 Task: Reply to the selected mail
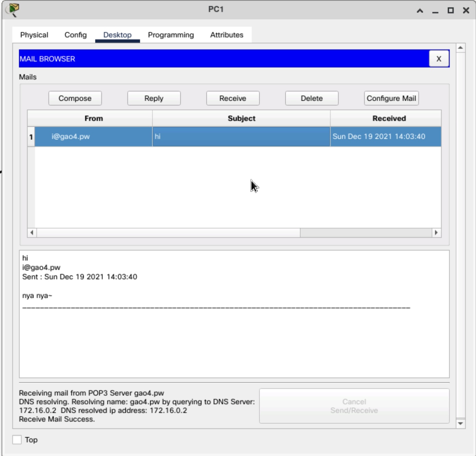[x=154, y=98]
